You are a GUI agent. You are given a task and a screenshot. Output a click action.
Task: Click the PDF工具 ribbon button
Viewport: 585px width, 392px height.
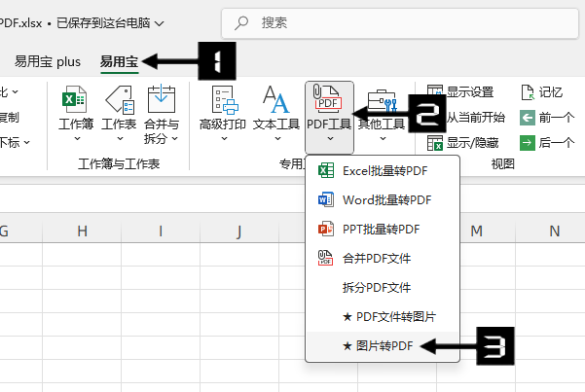tap(328, 101)
